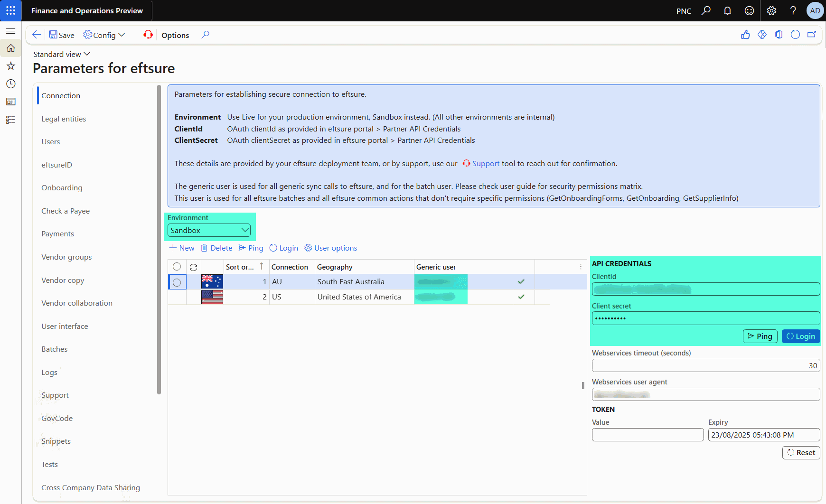Select the Legal entities tab
The image size is (826, 504).
point(64,119)
